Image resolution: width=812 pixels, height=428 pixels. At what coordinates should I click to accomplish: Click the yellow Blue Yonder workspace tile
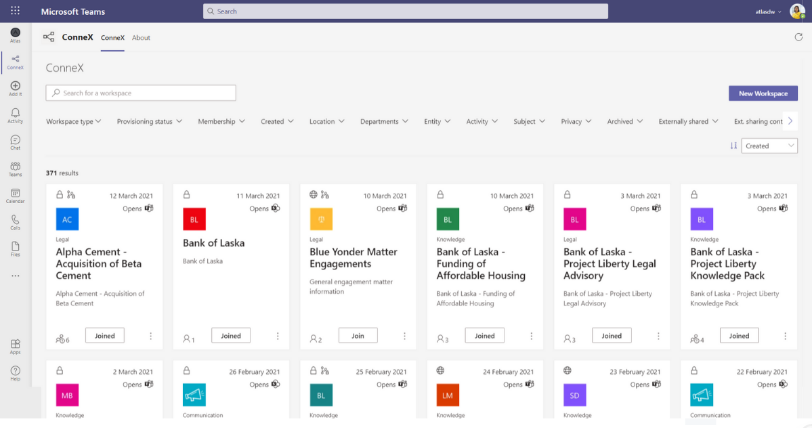click(x=321, y=219)
